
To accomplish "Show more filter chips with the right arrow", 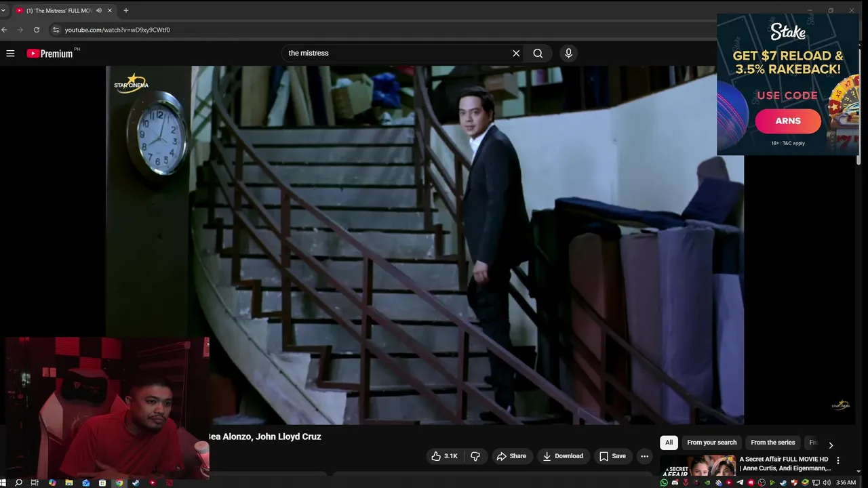I will coord(831,445).
